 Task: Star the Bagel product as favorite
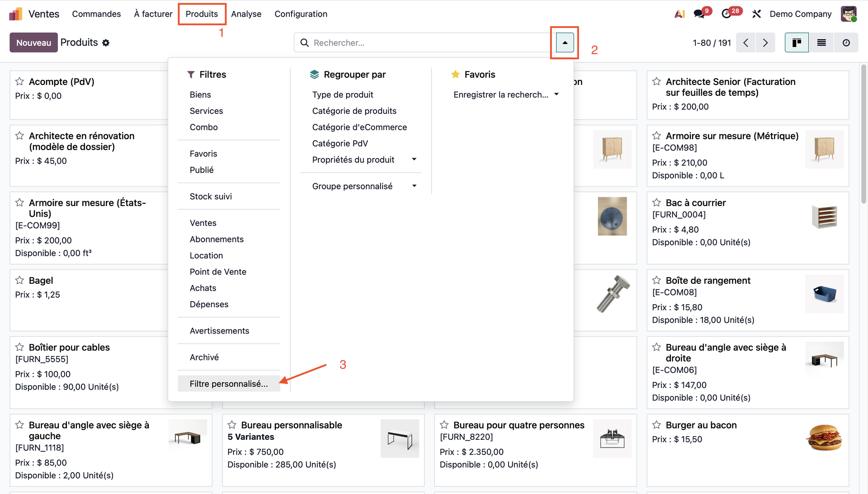[x=19, y=280]
